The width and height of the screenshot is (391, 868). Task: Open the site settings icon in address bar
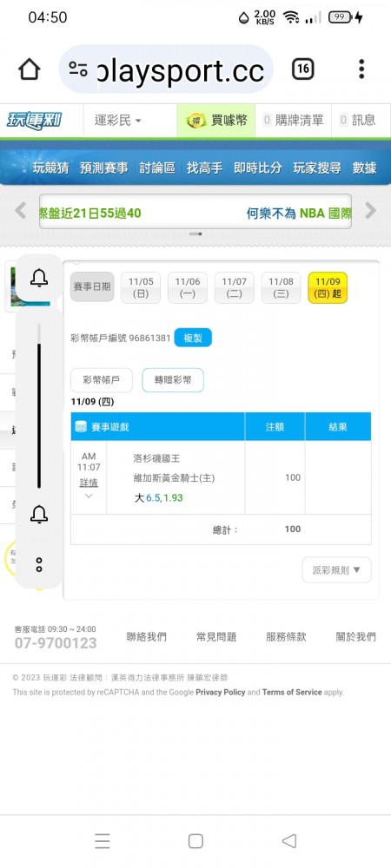(78, 69)
